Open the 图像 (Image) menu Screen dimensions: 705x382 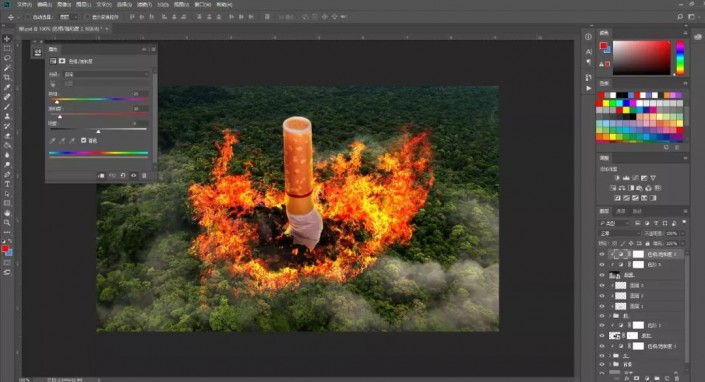[64, 4]
